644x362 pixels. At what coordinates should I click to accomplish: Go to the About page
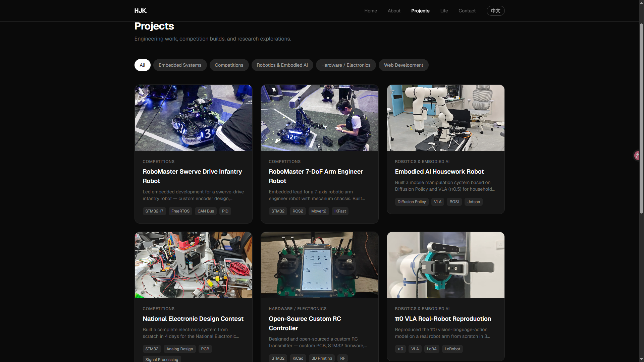click(x=394, y=11)
